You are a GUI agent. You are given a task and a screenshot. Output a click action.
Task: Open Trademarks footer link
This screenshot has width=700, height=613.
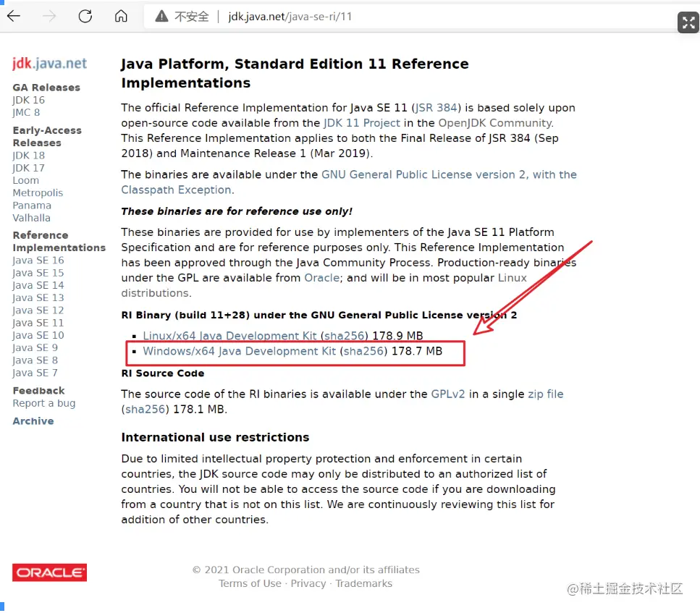tap(364, 583)
